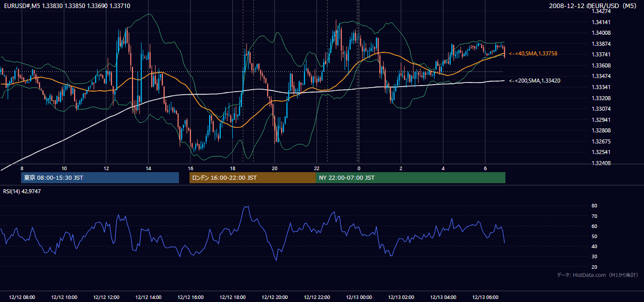The height and width of the screenshot is (302, 644).
Task: Click the 12/13 06:00 time label
Action: coord(485,297)
